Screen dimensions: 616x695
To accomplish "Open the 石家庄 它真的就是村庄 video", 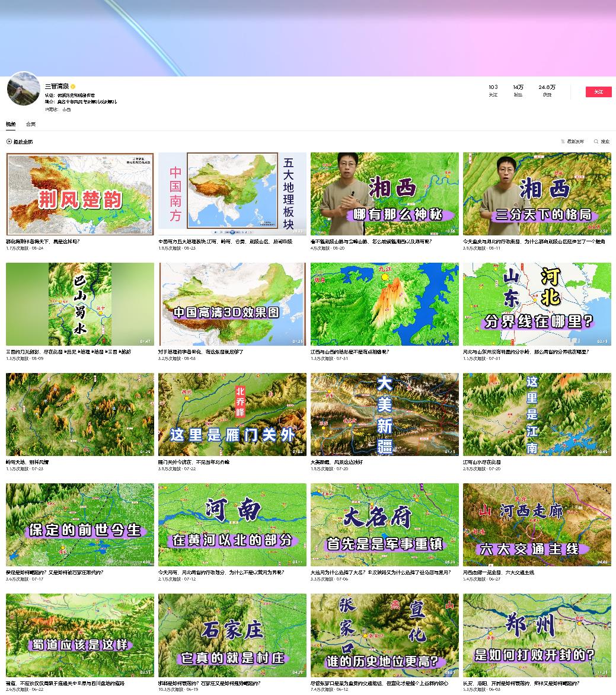I will (x=232, y=635).
